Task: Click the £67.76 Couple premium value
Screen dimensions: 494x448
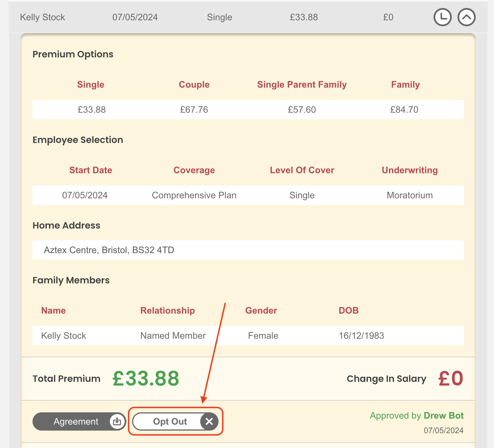Action: [x=194, y=110]
